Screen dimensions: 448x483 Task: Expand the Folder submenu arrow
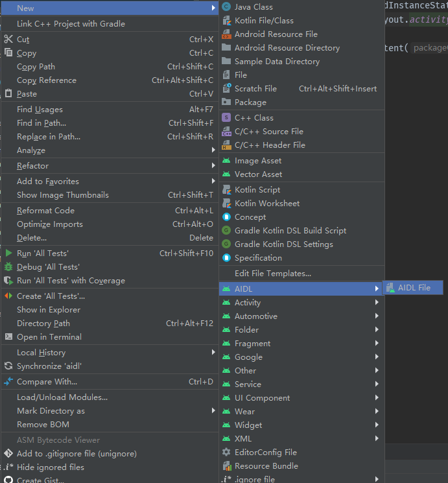(377, 329)
